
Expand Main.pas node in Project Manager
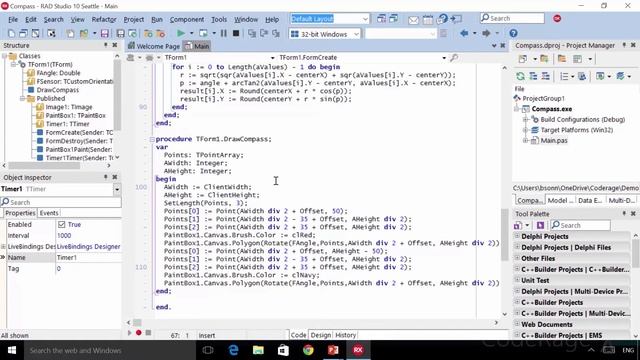tap(526, 140)
